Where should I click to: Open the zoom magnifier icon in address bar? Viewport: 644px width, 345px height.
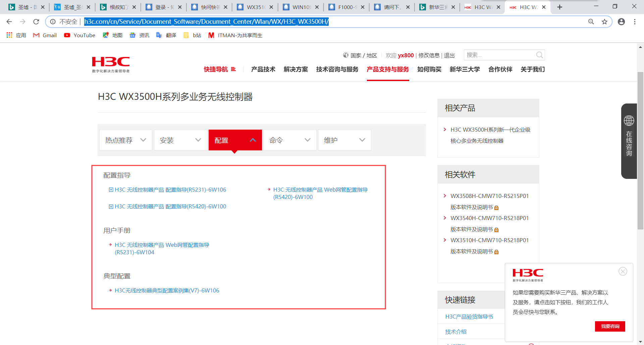[591, 22]
